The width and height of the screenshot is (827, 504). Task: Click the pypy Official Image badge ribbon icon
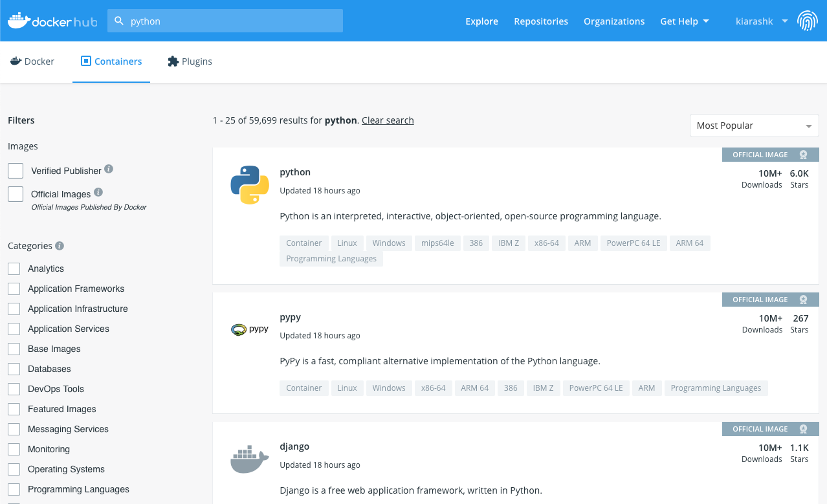pos(803,300)
